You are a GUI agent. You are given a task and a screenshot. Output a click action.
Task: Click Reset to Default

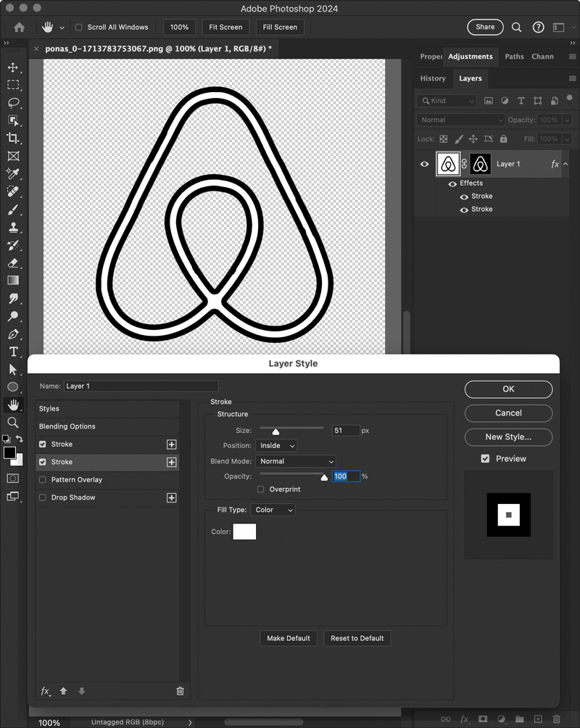pyautogui.click(x=359, y=638)
